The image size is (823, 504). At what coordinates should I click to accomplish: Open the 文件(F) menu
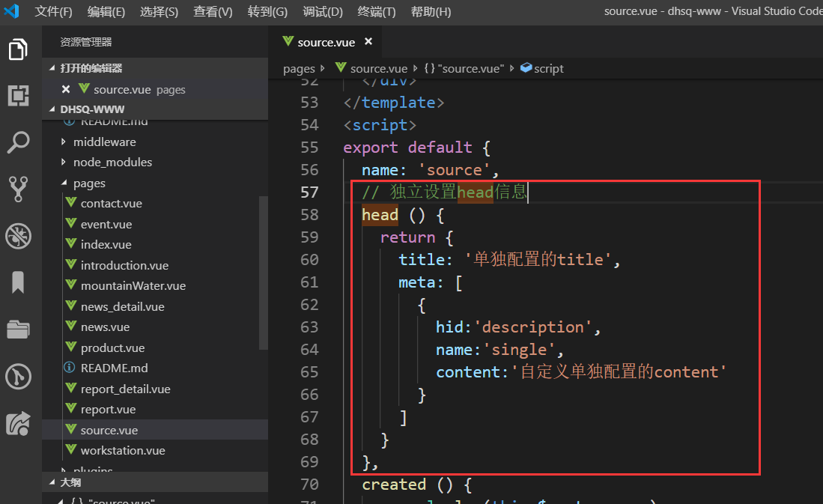(x=53, y=11)
